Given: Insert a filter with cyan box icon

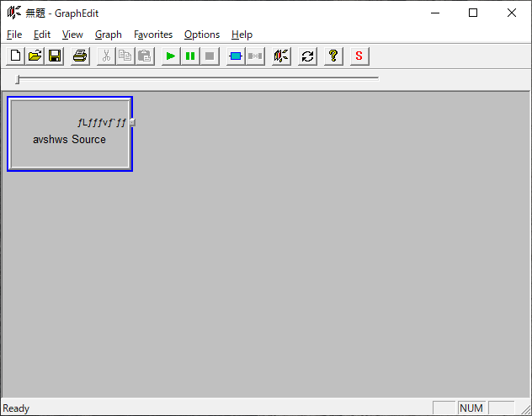Looking at the screenshot, I should click(x=236, y=56).
